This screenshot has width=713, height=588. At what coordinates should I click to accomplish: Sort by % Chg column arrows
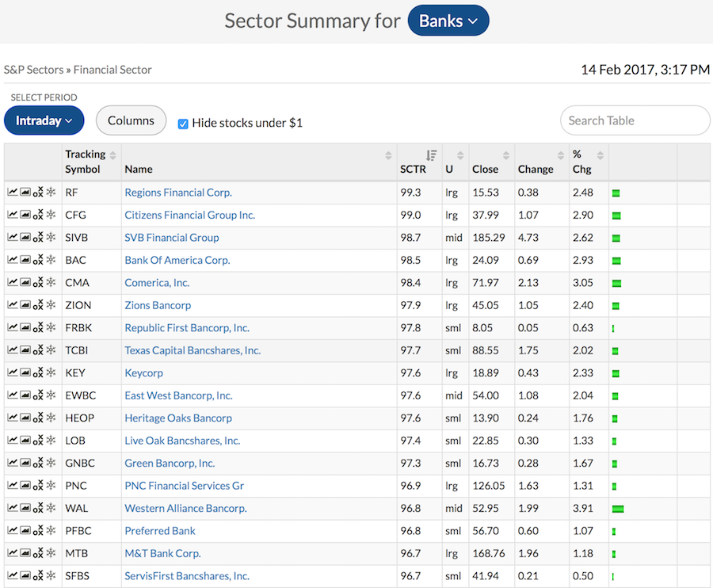coord(601,155)
